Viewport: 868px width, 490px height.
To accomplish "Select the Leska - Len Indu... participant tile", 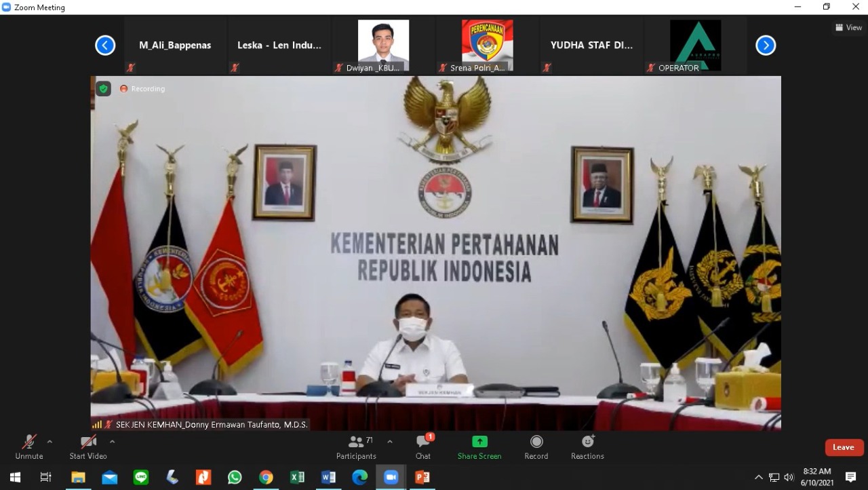I will [279, 45].
